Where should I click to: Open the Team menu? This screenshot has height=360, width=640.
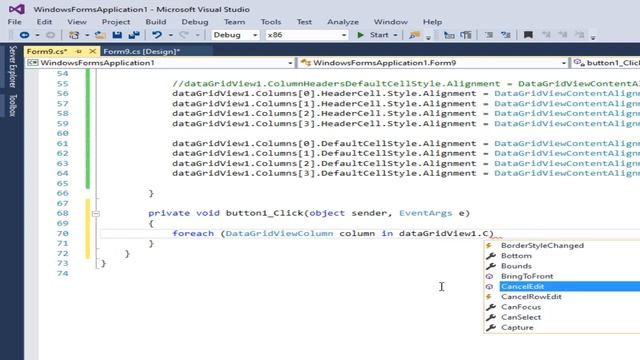coord(234,22)
